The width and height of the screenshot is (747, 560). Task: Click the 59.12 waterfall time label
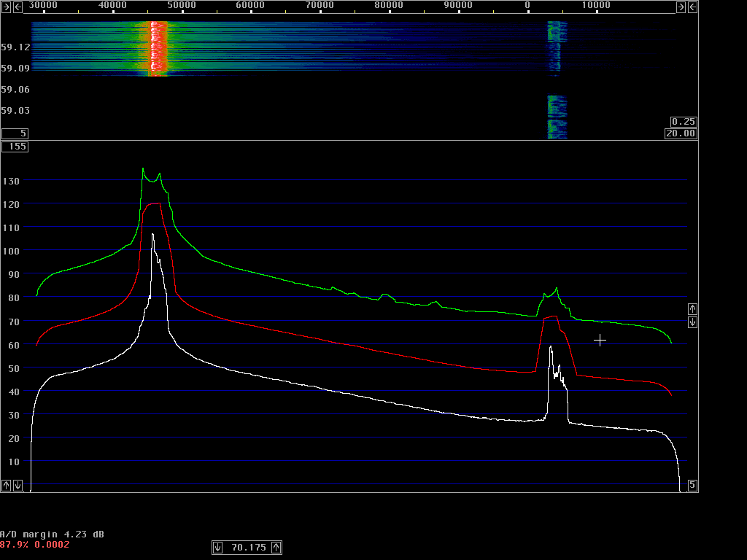[x=16, y=47]
